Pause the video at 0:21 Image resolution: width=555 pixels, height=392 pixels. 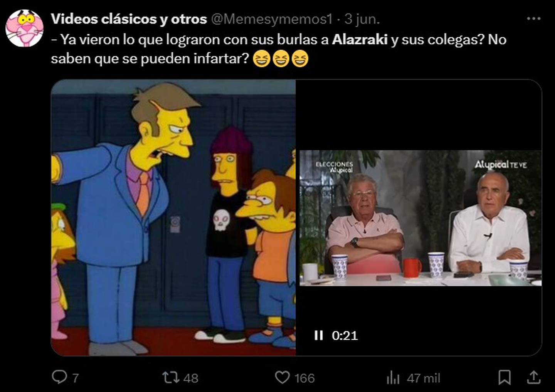(318, 335)
